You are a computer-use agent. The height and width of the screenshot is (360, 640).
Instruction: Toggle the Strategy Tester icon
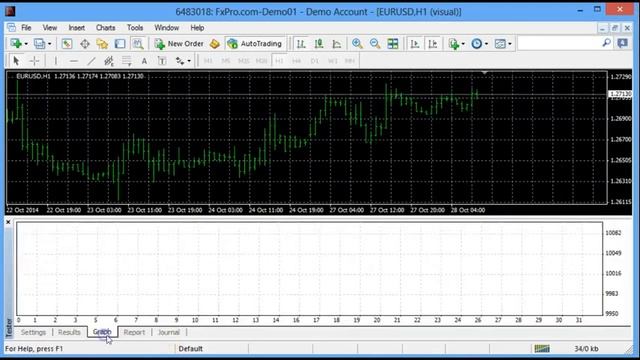[x=138, y=44]
